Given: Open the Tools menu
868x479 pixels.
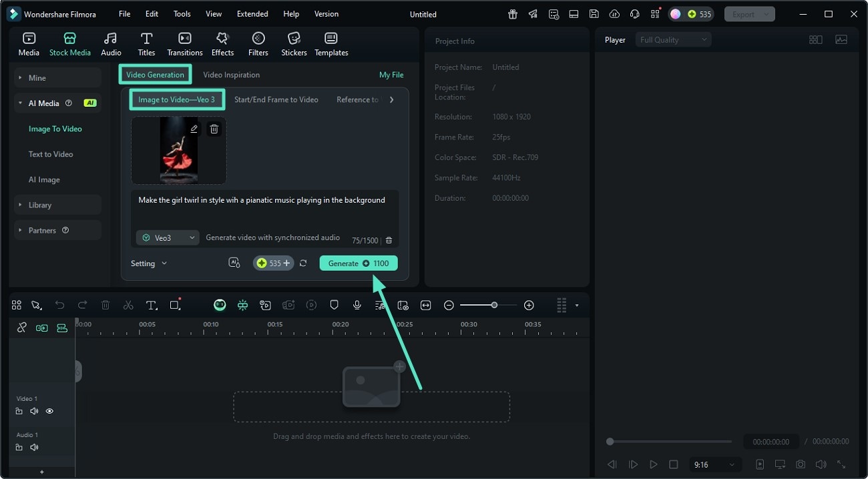Looking at the screenshot, I should 182,14.
